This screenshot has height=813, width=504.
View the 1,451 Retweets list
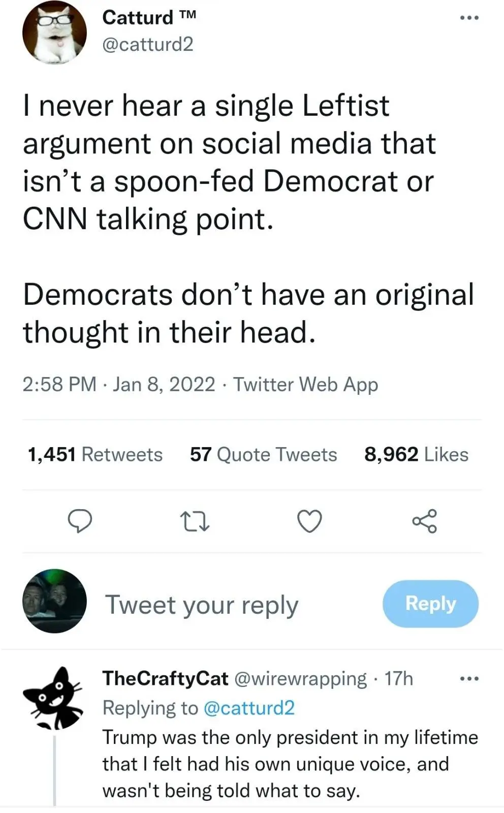coord(95,454)
